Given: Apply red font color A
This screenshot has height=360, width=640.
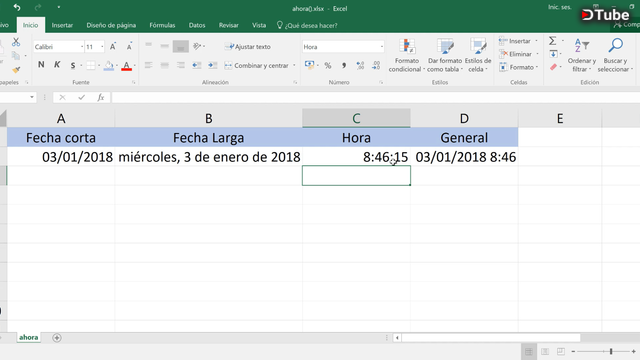Looking at the screenshot, I should tap(127, 65).
